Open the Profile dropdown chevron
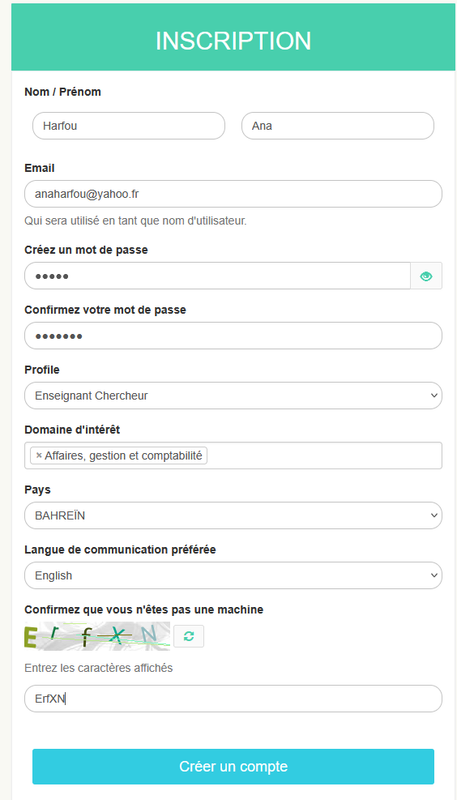This screenshot has height=800, width=457. coord(434,395)
